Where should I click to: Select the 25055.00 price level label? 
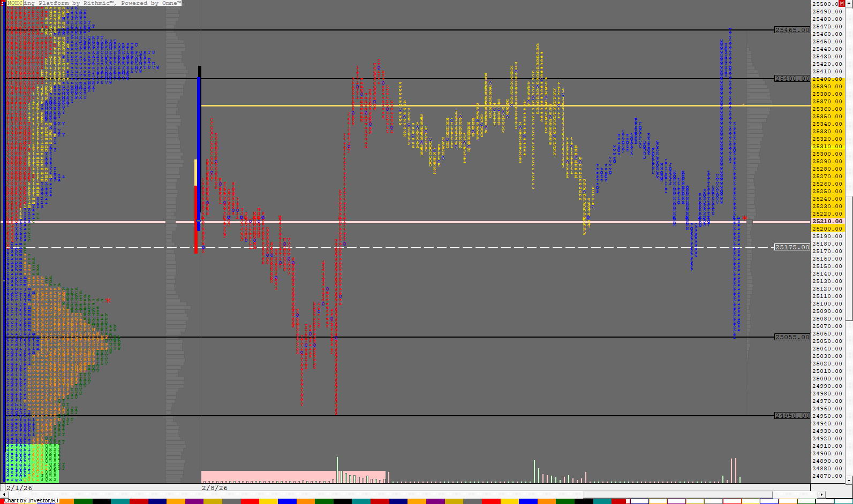pos(792,337)
